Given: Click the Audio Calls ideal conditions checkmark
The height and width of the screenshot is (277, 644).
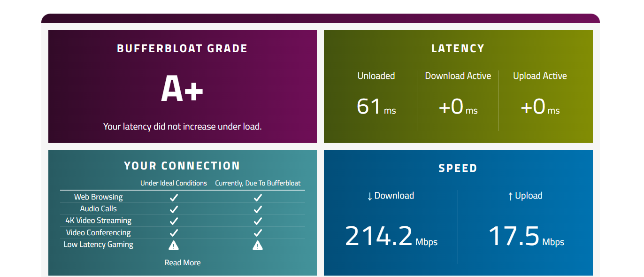Looking at the screenshot, I should coord(174,209).
